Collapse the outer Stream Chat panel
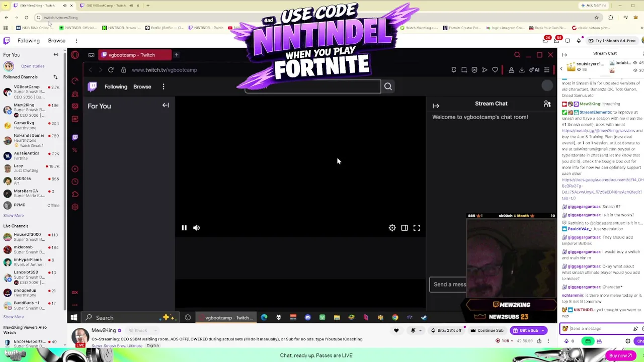Viewport: 644px width, 362px height. coord(565,54)
